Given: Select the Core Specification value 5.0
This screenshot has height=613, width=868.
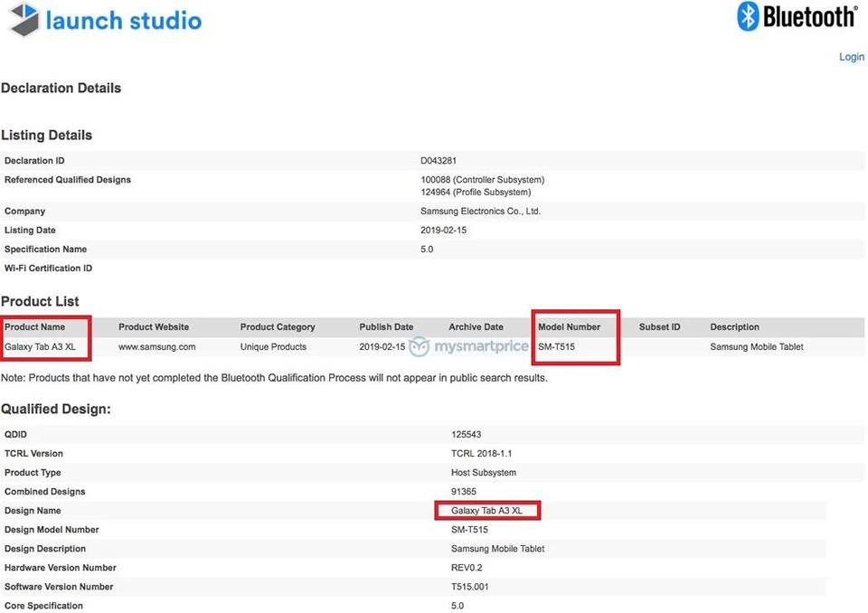Looking at the screenshot, I should [458, 606].
